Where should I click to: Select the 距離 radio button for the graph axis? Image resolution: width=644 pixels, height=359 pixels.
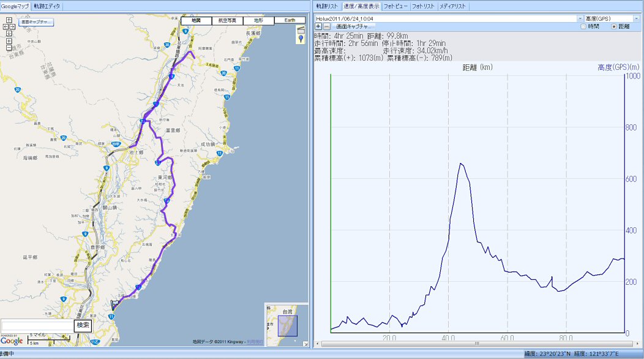click(x=614, y=26)
